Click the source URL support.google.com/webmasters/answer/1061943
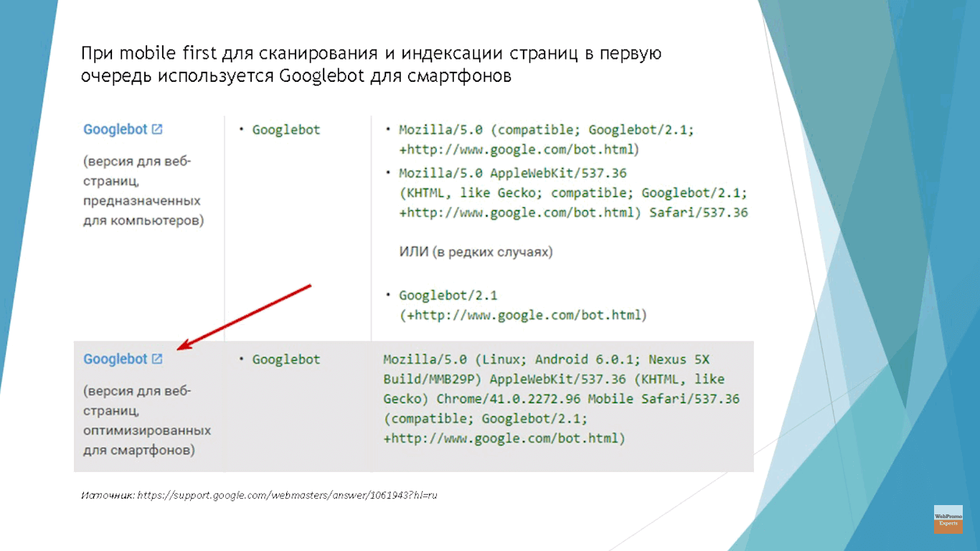Screen dimensions: 980x551 pos(287,495)
